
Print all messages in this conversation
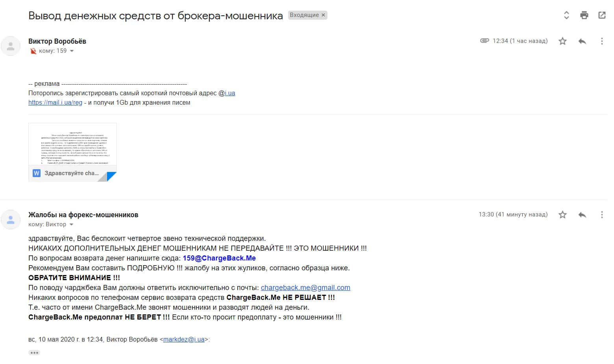pos(584,15)
